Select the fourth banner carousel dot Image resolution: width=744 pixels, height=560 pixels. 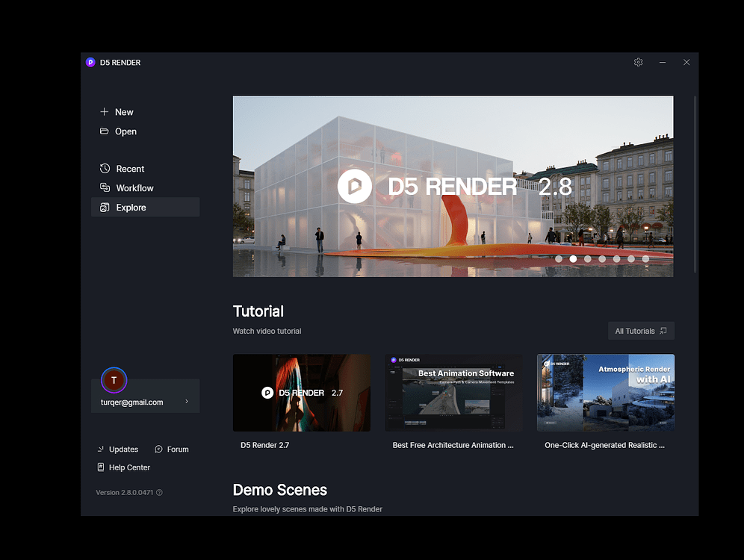coord(602,259)
